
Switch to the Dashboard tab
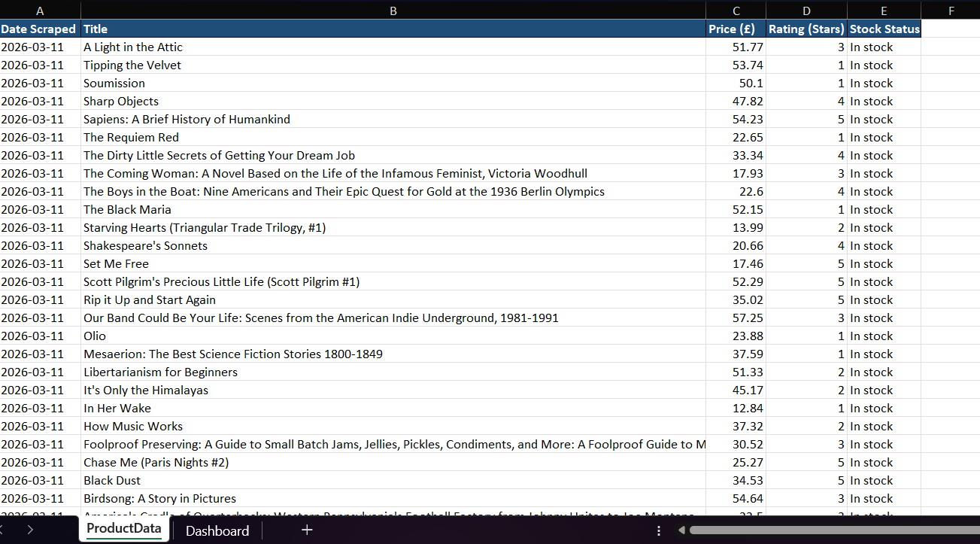click(217, 530)
